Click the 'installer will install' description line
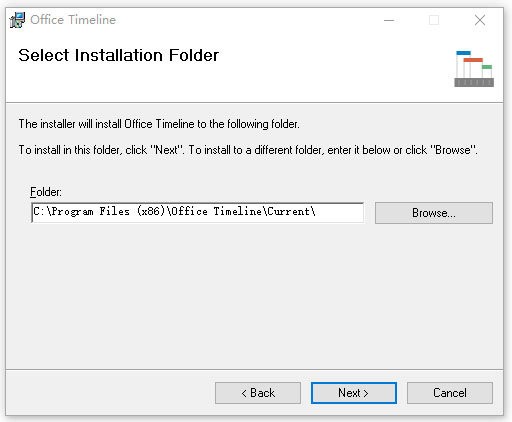 coord(159,124)
